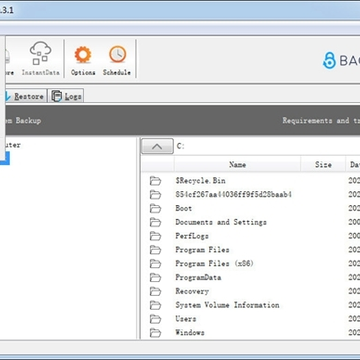Screen dimensions: 360x360
Task: Sort list by Size column header
Action: [323, 164]
